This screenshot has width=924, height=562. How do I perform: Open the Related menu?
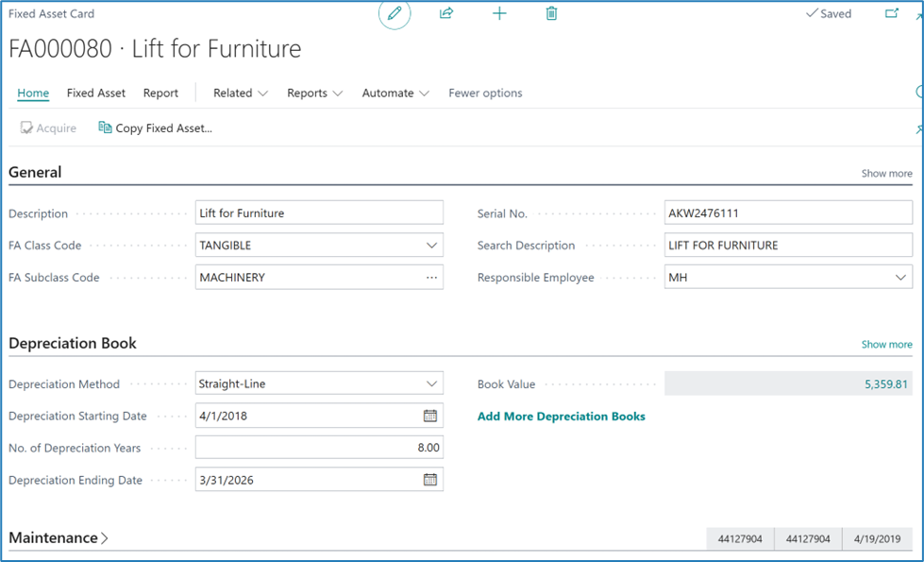[241, 94]
